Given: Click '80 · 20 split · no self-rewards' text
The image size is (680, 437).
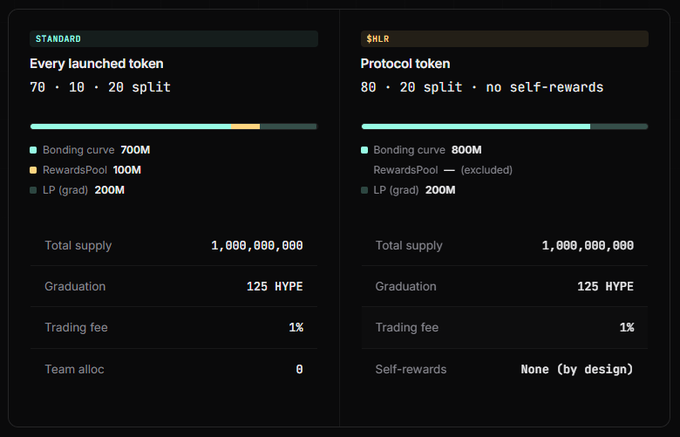Looking at the screenshot, I should pyautogui.click(x=482, y=87).
